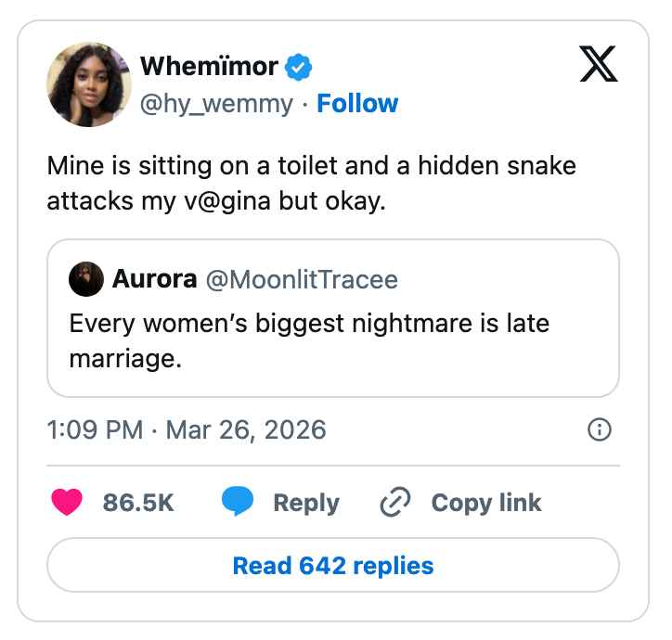Click the Reply text label

(305, 503)
